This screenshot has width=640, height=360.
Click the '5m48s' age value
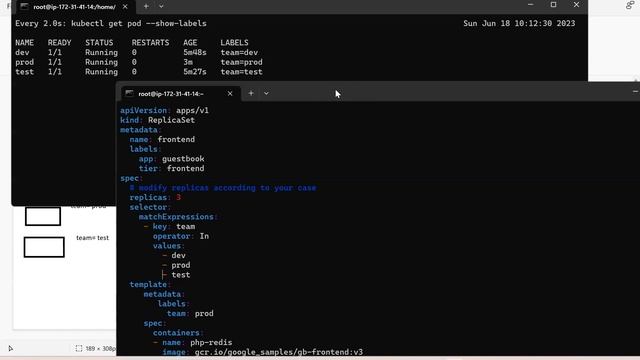(x=195, y=53)
